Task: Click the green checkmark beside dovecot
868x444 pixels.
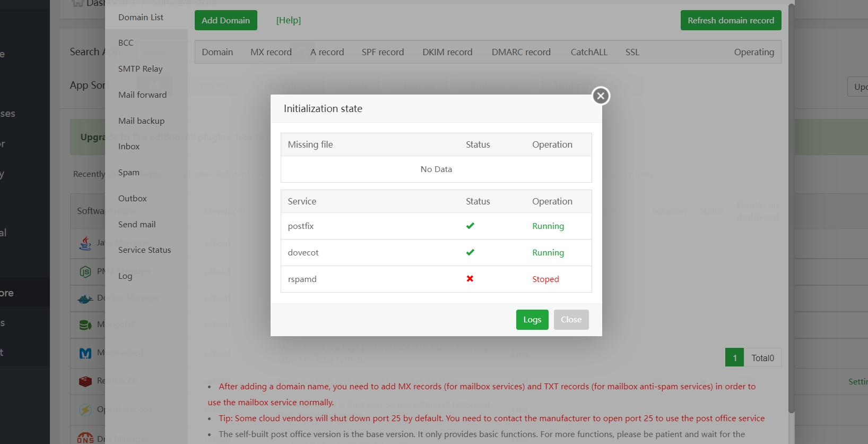Action: point(470,252)
